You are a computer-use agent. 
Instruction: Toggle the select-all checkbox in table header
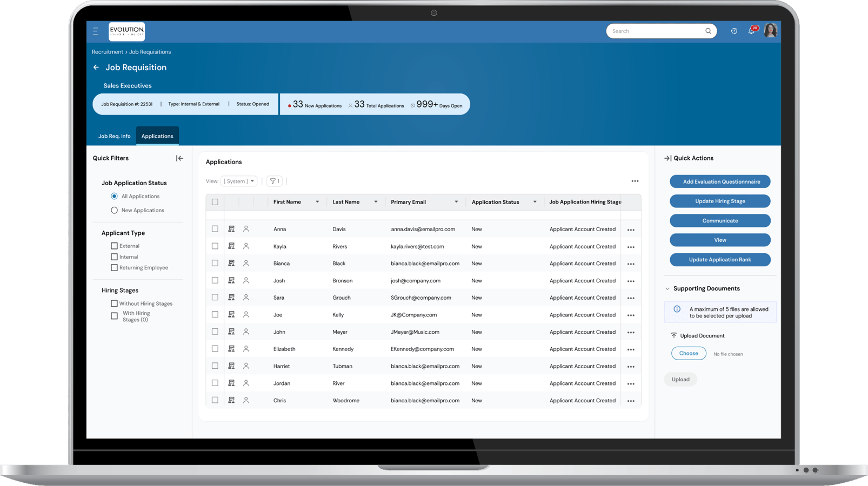(x=215, y=201)
